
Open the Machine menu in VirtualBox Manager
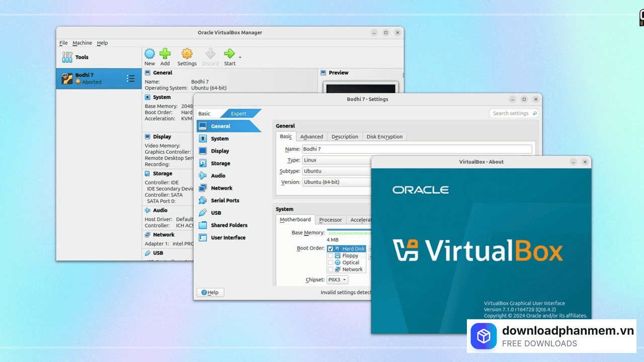[x=82, y=43]
